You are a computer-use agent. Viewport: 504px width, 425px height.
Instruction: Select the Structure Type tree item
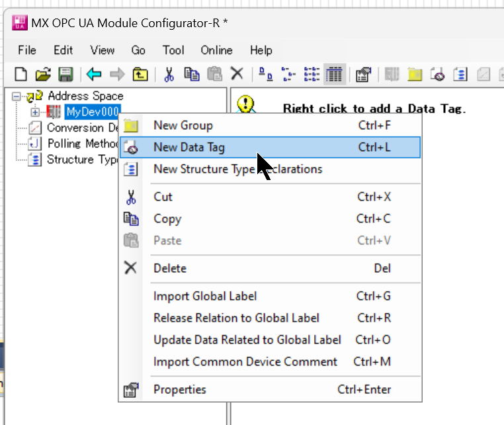click(82, 160)
